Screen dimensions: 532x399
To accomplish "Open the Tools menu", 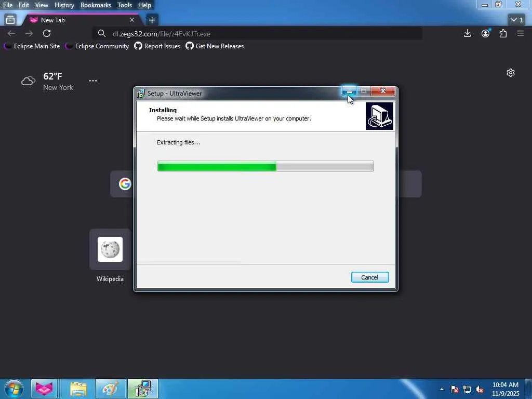I will pyautogui.click(x=125, y=5).
